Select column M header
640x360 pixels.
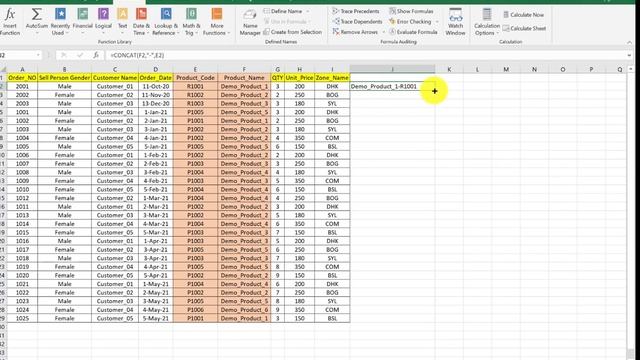506,69
